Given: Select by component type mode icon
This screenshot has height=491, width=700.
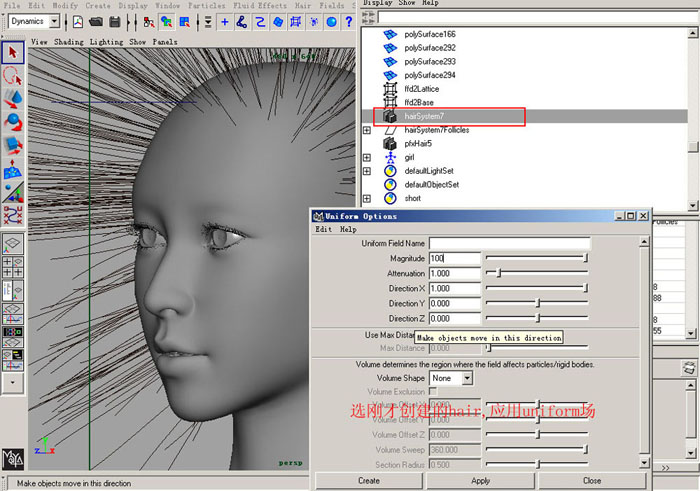Looking at the screenshot, I should (x=184, y=21).
